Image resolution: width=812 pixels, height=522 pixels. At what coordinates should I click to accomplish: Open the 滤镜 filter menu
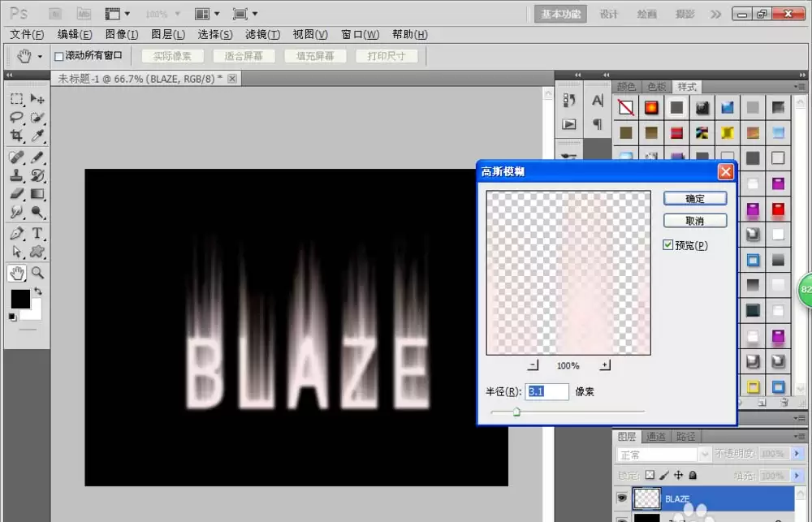[262, 34]
